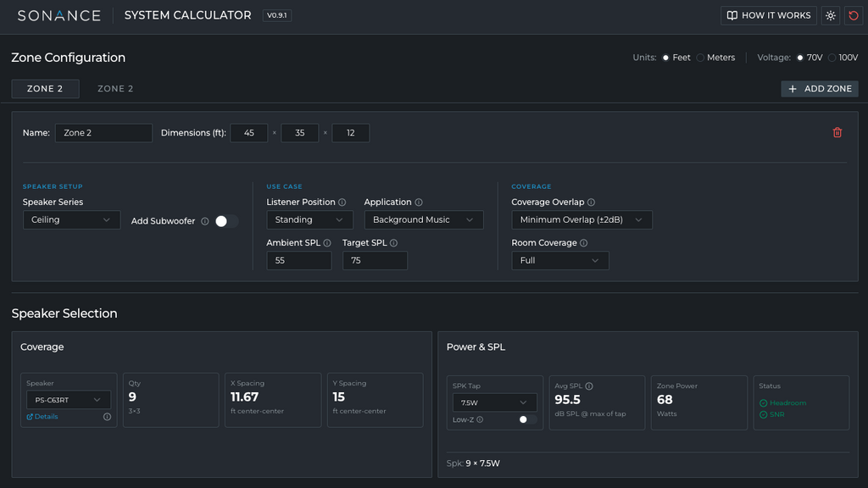Show info icon next to Ambient SPL
Viewport: 868px width, 488px height.
pyautogui.click(x=327, y=243)
